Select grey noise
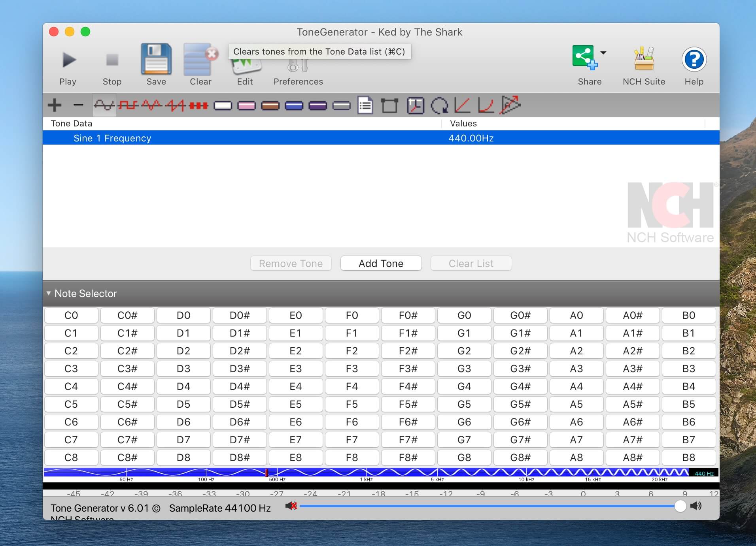This screenshot has width=756, height=546. (x=341, y=105)
